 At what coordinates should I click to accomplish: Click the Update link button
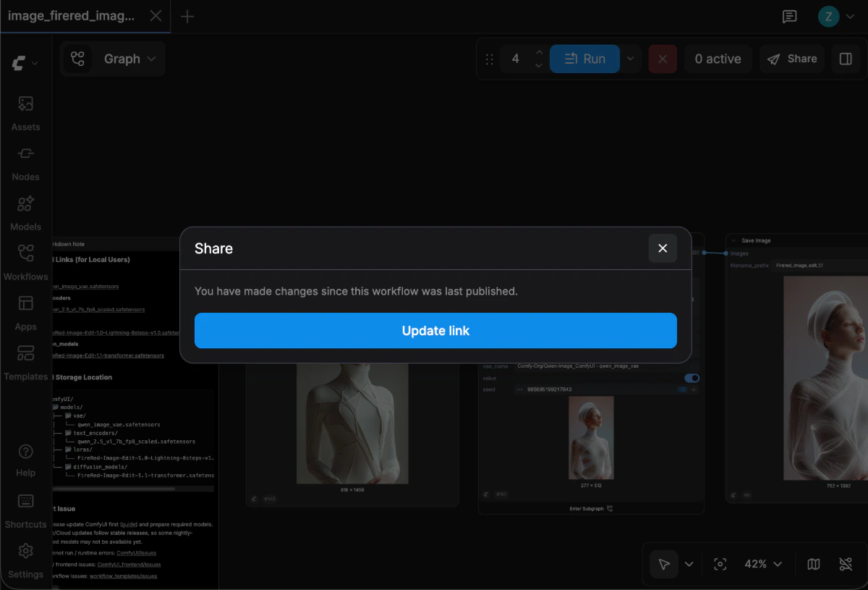435,330
